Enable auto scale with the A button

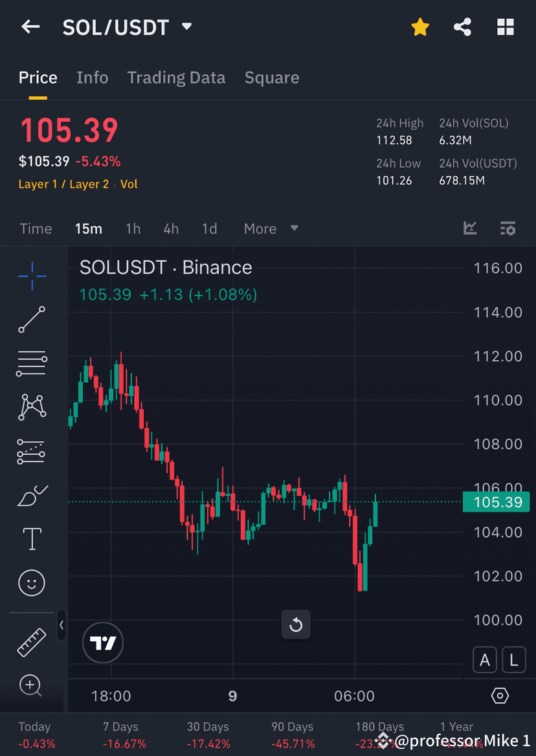click(485, 659)
